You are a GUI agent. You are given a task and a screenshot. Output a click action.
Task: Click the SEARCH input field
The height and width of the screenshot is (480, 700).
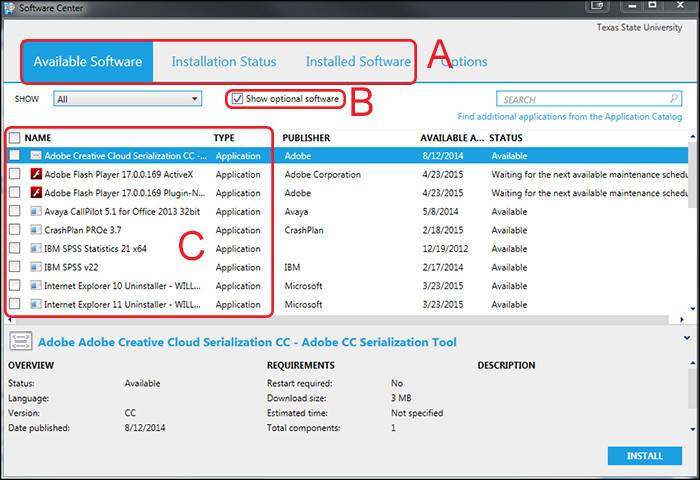(x=589, y=99)
